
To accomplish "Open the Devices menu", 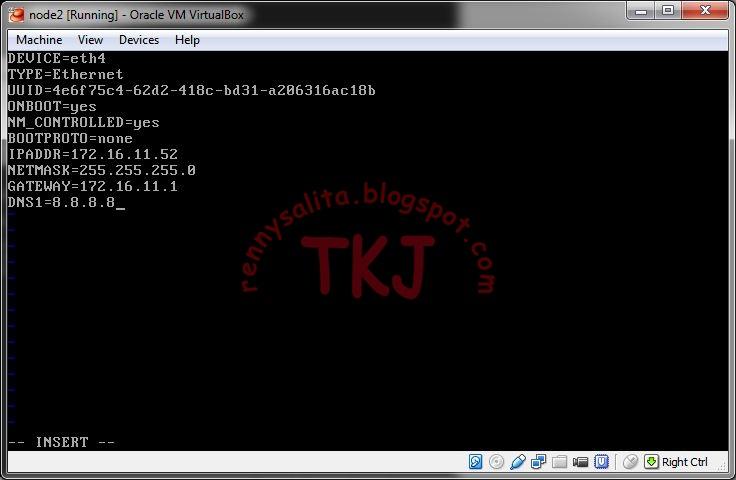I will coord(139,40).
